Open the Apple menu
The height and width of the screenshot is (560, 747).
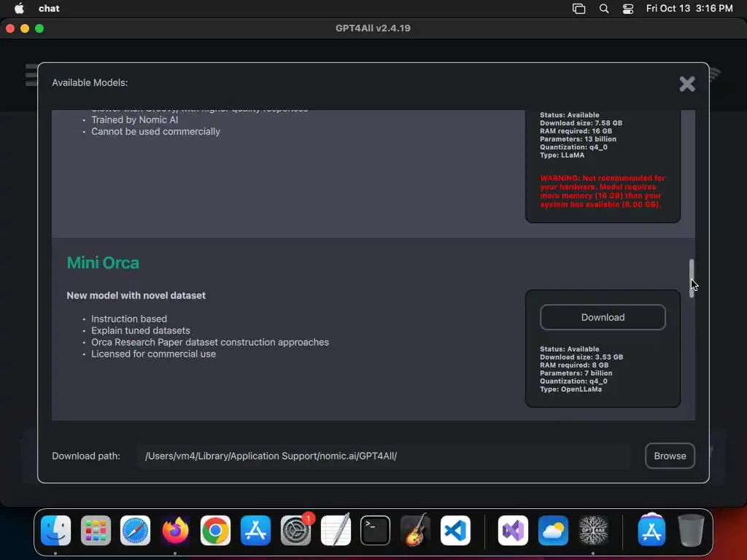coord(19,8)
